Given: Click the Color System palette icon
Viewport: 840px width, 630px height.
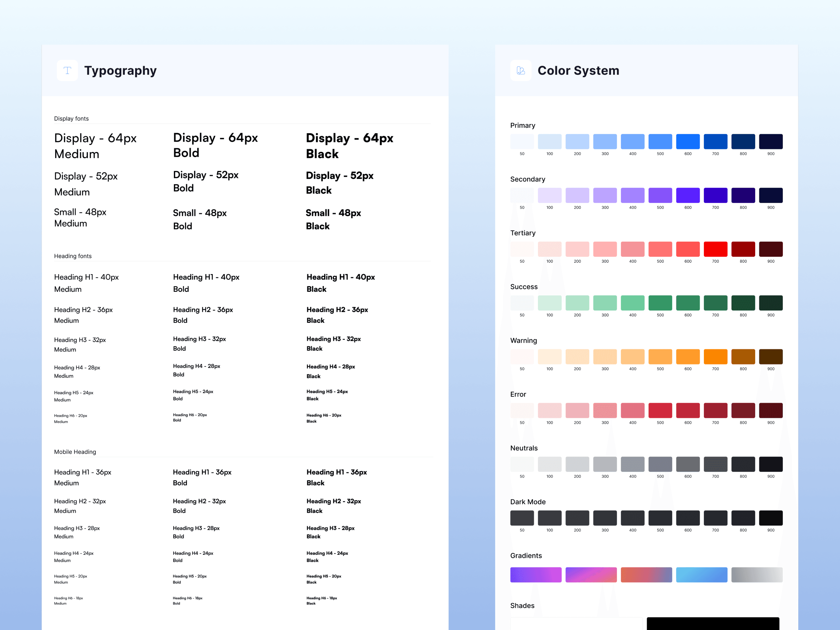Looking at the screenshot, I should 521,70.
